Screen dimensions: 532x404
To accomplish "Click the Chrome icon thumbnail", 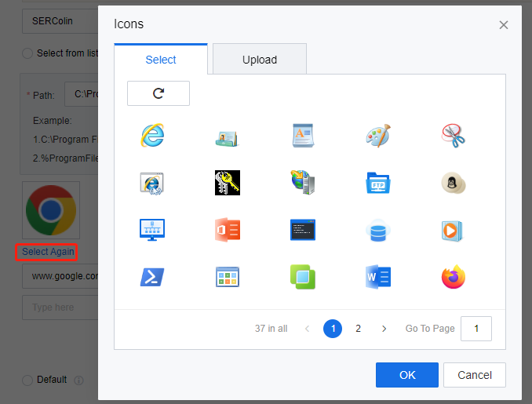I will (51, 210).
